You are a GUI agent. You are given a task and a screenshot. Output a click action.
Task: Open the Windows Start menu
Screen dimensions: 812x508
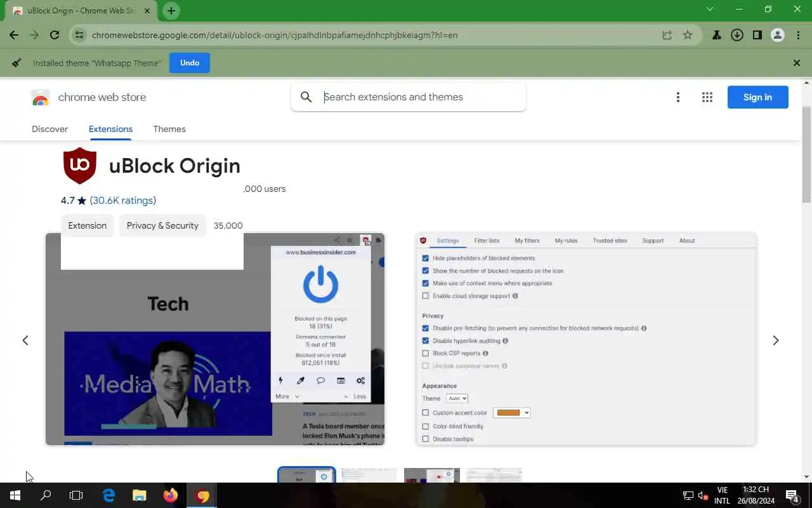click(x=15, y=495)
